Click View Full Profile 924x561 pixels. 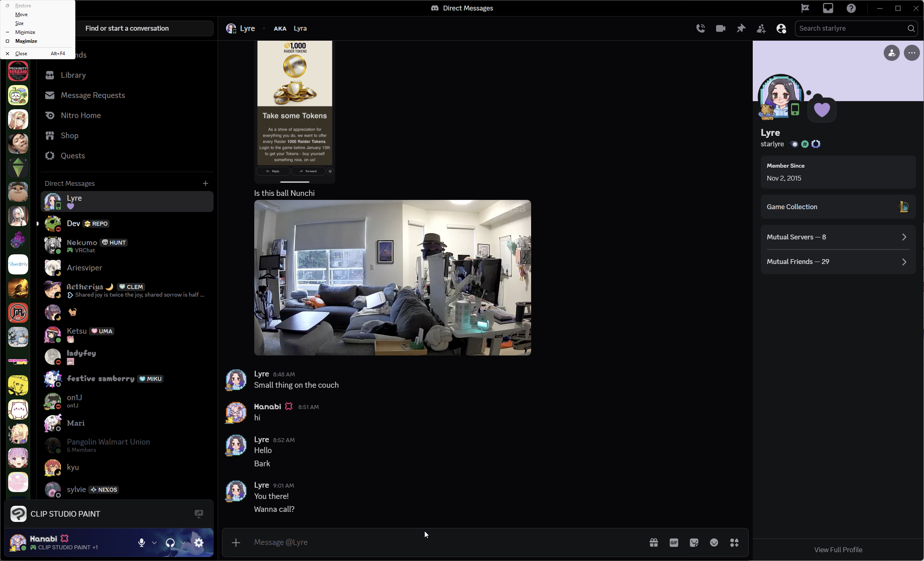pyautogui.click(x=838, y=549)
